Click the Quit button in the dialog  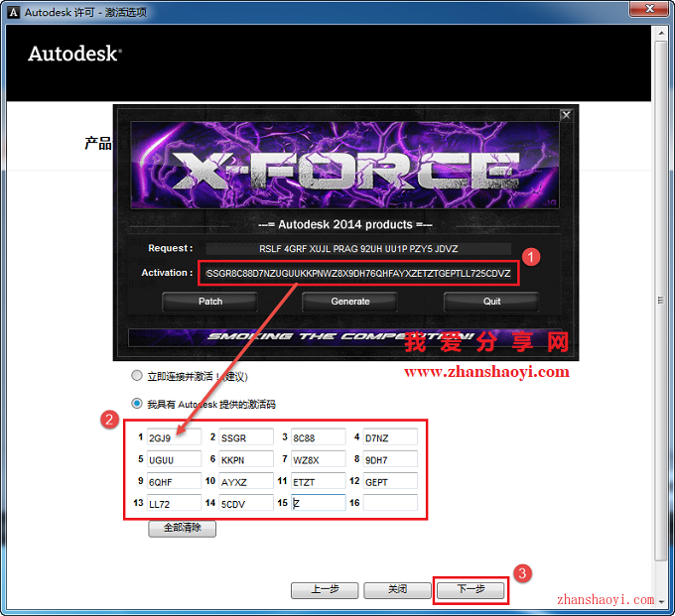491,302
